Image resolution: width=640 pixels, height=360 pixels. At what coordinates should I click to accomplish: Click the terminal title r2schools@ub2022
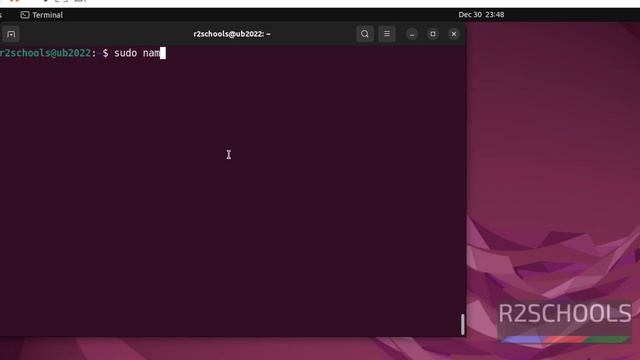pos(232,34)
